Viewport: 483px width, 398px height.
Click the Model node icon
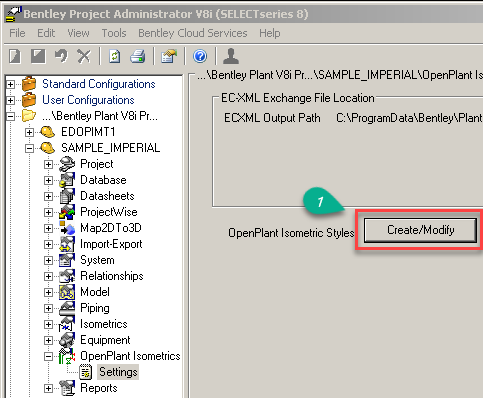(x=67, y=292)
